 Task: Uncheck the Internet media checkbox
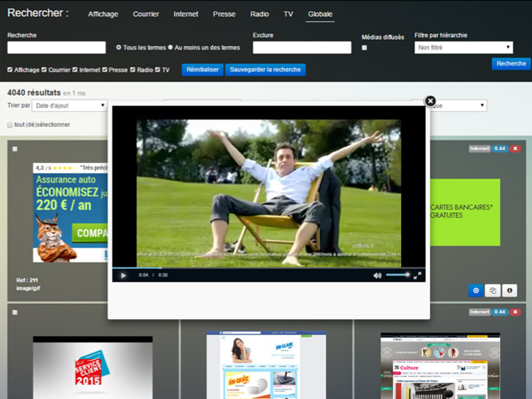75,69
